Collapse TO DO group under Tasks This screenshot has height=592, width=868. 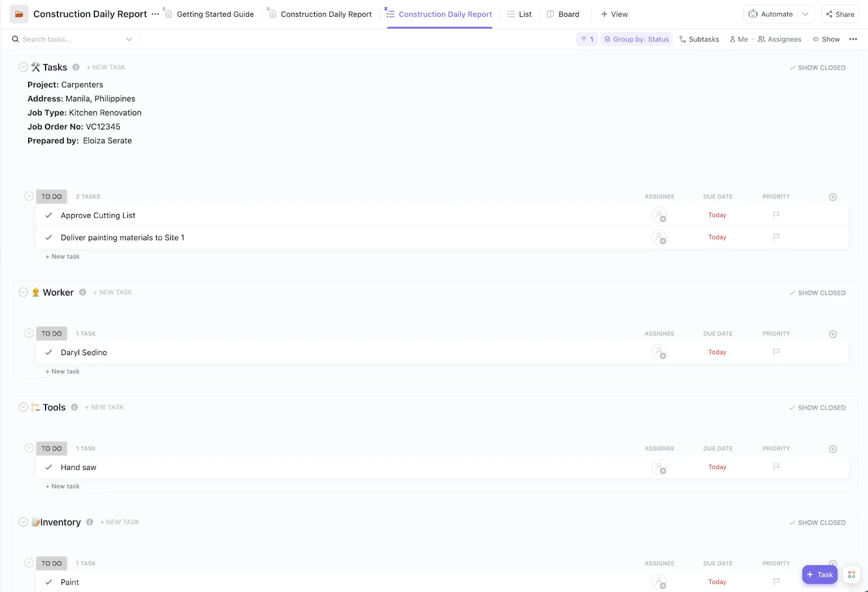(29, 196)
